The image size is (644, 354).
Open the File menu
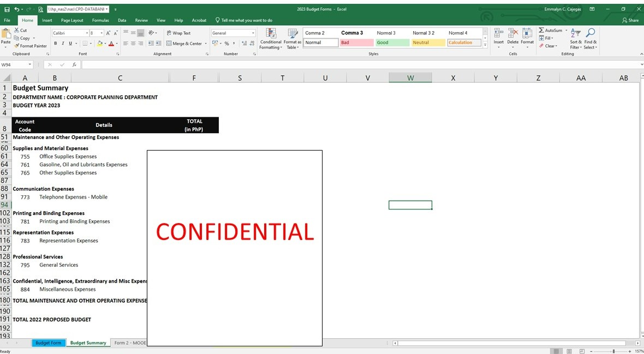pyautogui.click(x=8, y=20)
